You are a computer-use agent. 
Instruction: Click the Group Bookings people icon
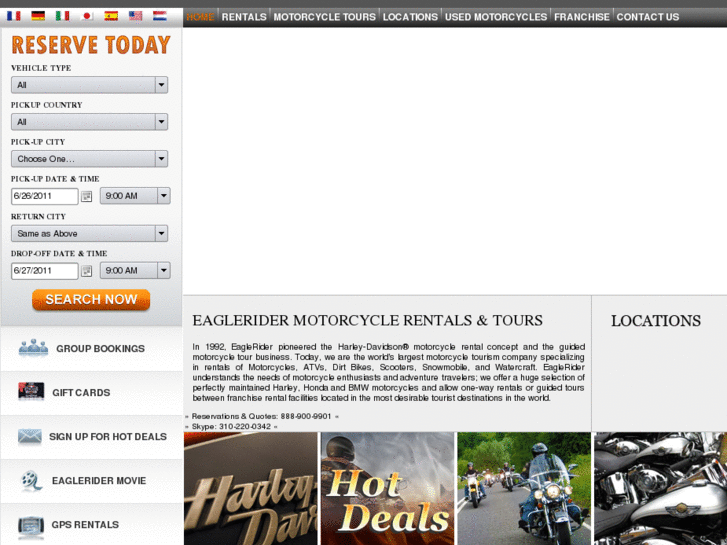tap(33, 348)
